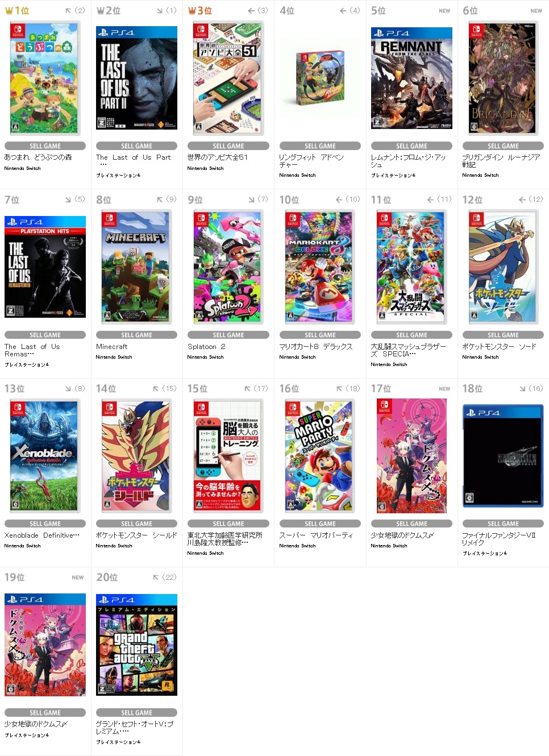Open the Remnant From the Ashes cover
This screenshot has height=756, width=549.
[411, 78]
